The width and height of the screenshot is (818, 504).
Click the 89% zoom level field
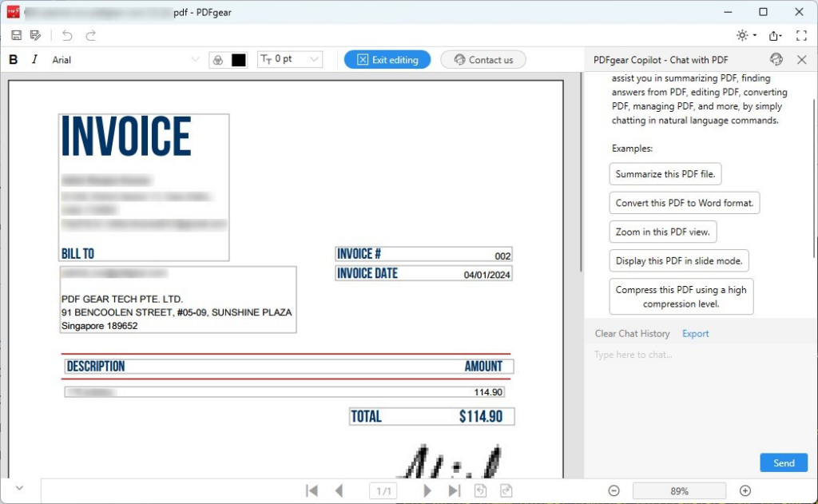click(x=679, y=490)
